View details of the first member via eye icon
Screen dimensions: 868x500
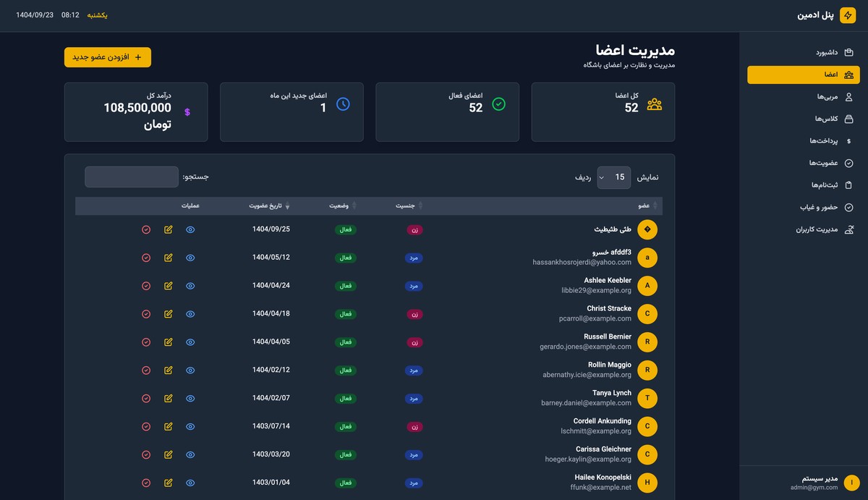pyautogui.click(x=190, y=229)
